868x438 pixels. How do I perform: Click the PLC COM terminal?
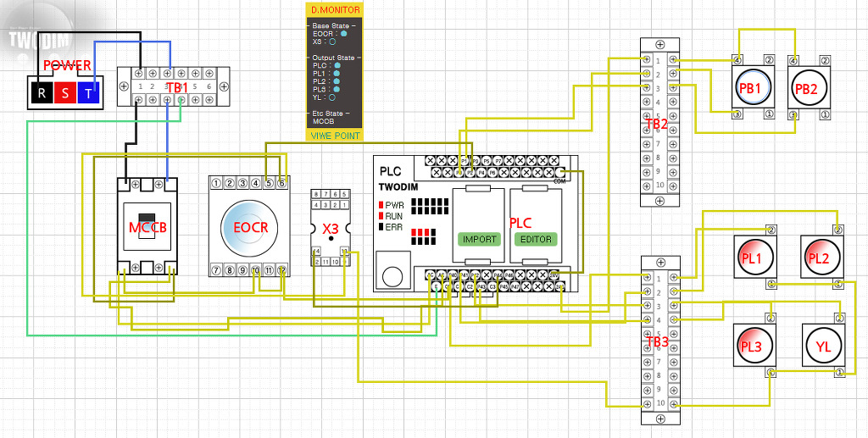(559, 173)
